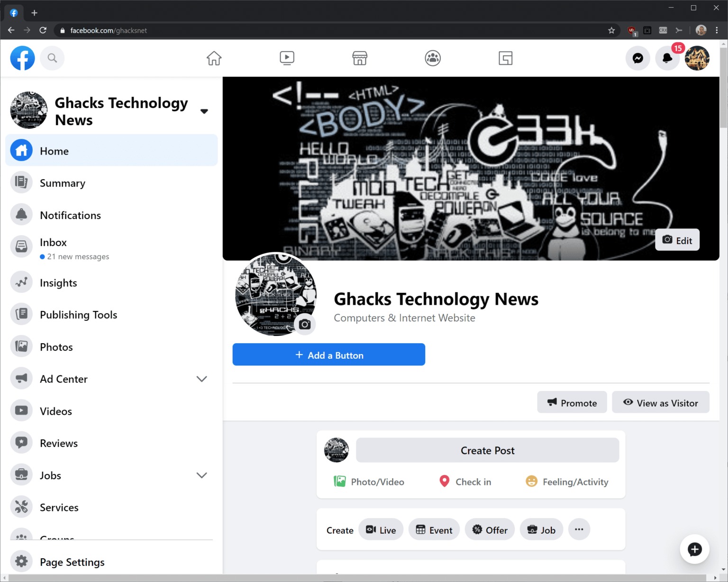Click the Facebook home logo
Image resolution: width=728 pixels, height=582 pixels.
click(x=22, y=58)
